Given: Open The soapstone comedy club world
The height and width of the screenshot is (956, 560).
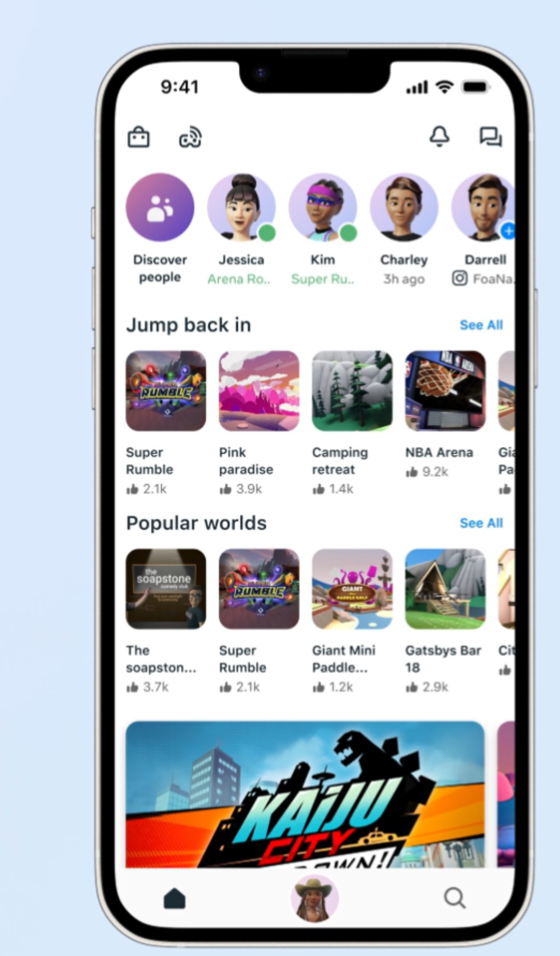Looking at the screenshot, I should click(166, 589).
